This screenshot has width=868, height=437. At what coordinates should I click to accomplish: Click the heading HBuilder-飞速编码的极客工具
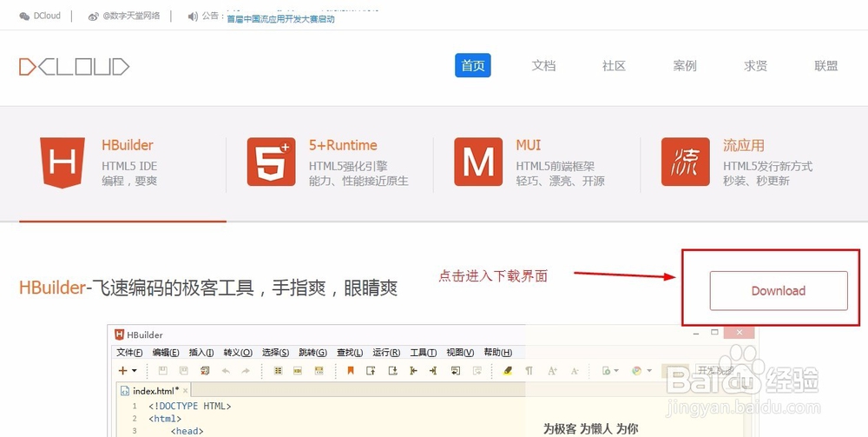click(x=137, y=288)
